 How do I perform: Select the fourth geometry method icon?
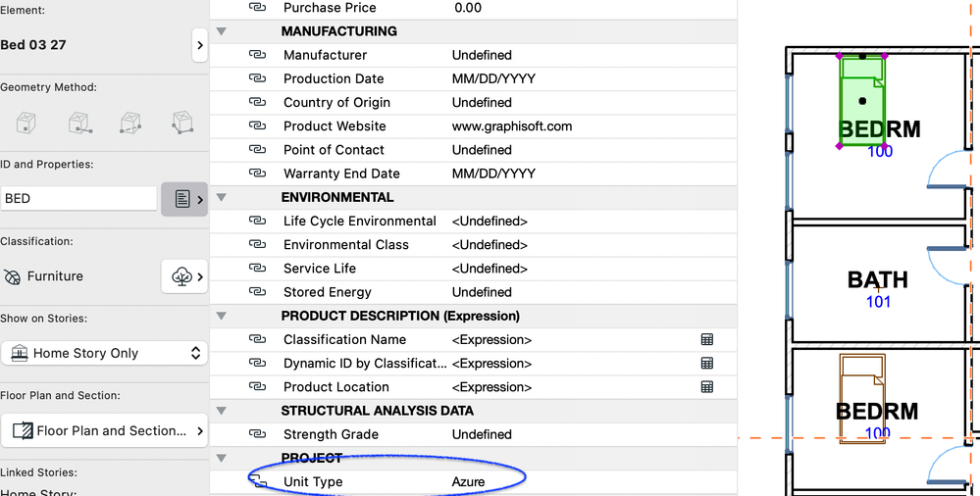coord(181,124)
